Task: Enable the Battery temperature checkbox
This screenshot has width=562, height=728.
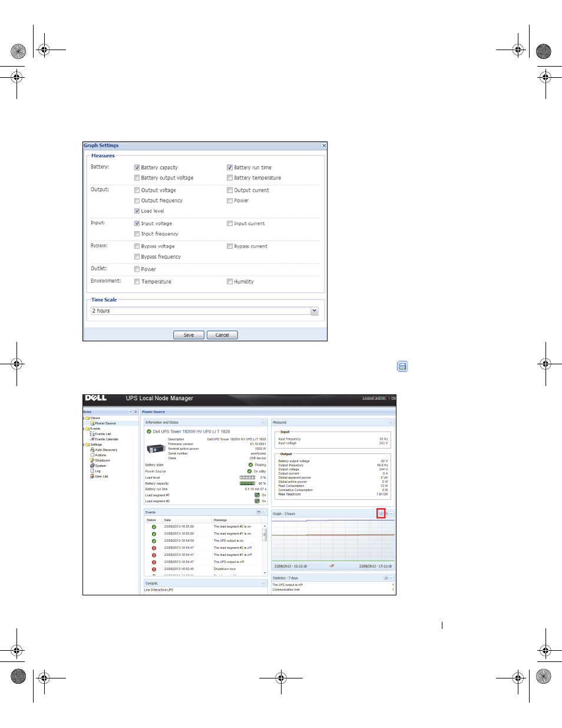Action: point(230,178)
